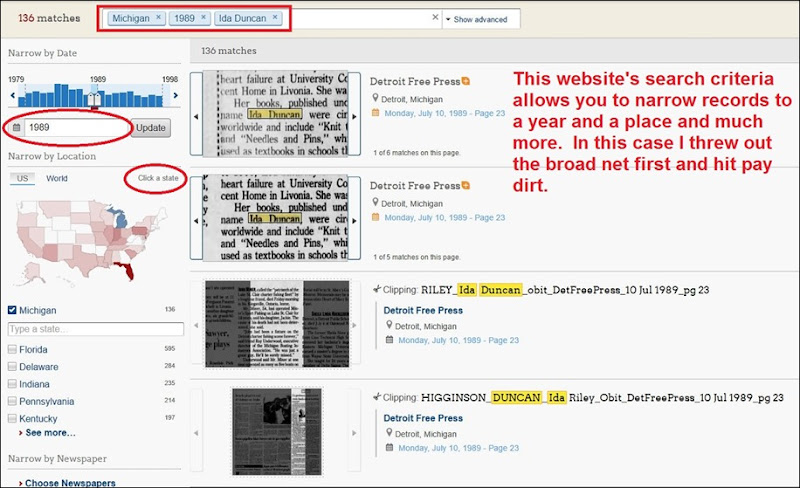800x488 pixels.
Task: Click orange icon beside second Detroit Free Press
Action: [x=465, y=185]
